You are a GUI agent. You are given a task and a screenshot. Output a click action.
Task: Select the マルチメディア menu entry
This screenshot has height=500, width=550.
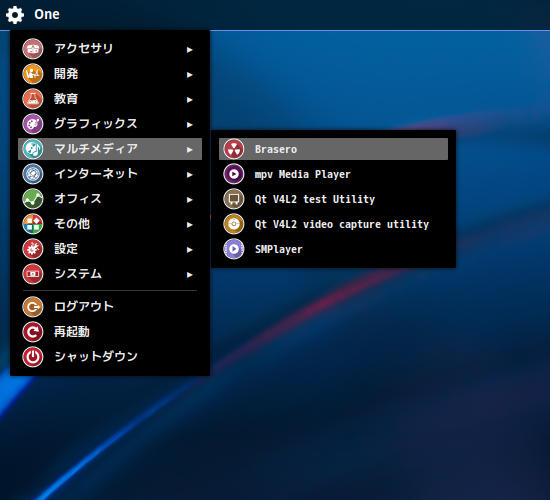[110, 149]
